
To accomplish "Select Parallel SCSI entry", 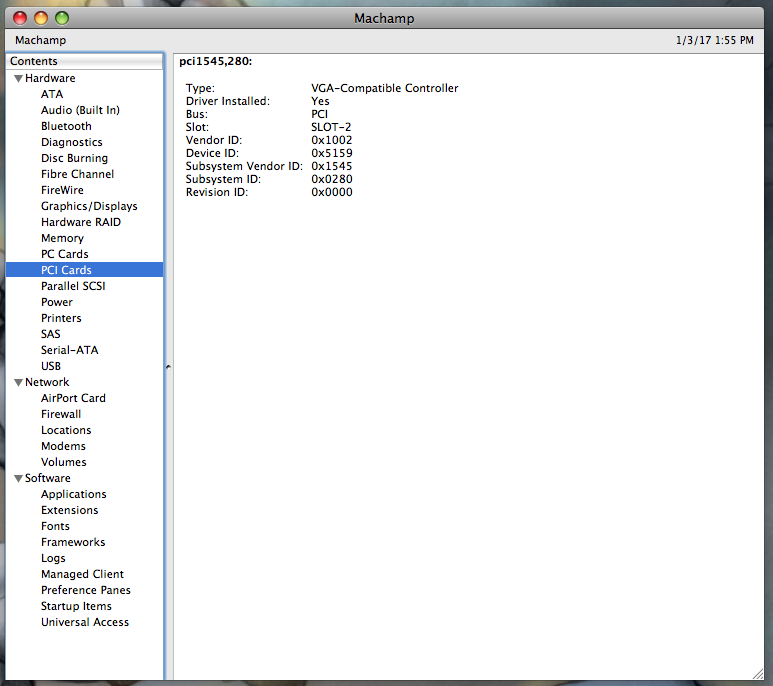I will tap(73, 286).
